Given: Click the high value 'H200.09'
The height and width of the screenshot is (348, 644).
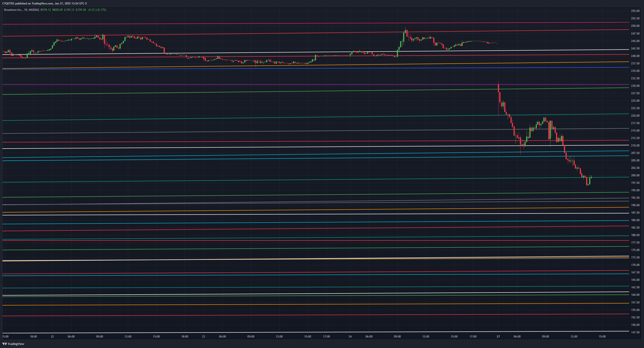Looking at the screenshot, I should [x=57, y=10].
